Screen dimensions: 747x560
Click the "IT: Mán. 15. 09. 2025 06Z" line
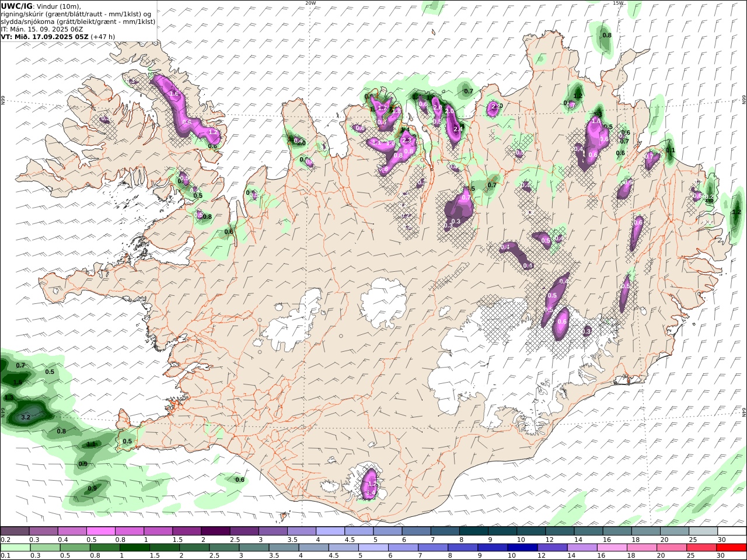point(42,29)
